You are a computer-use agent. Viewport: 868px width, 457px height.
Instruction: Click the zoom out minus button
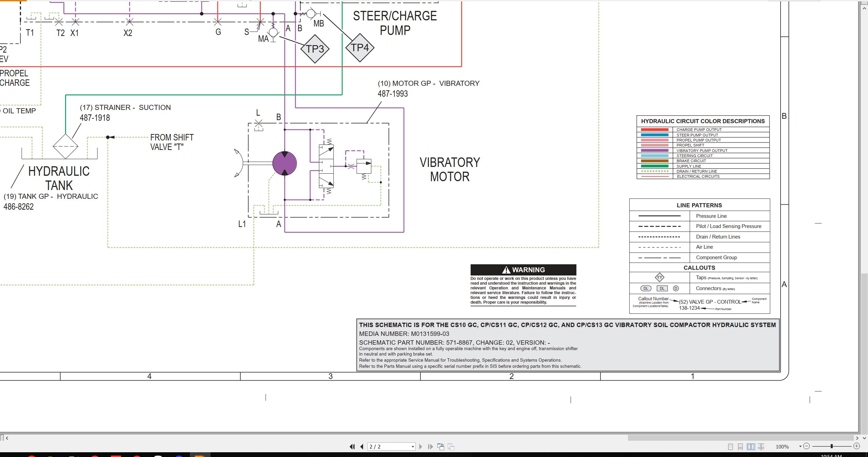(807, 446)
